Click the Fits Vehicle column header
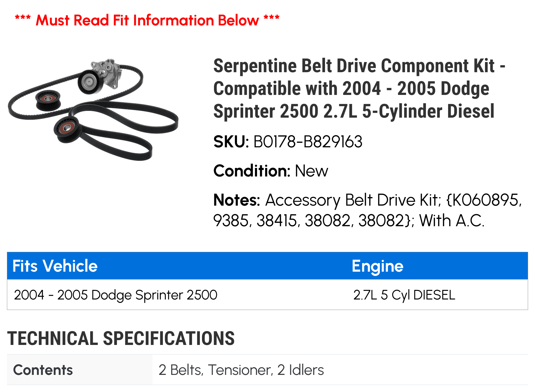The height and width of the screenshot is (392, 535). pyautogui.click(x=55, y=266)
